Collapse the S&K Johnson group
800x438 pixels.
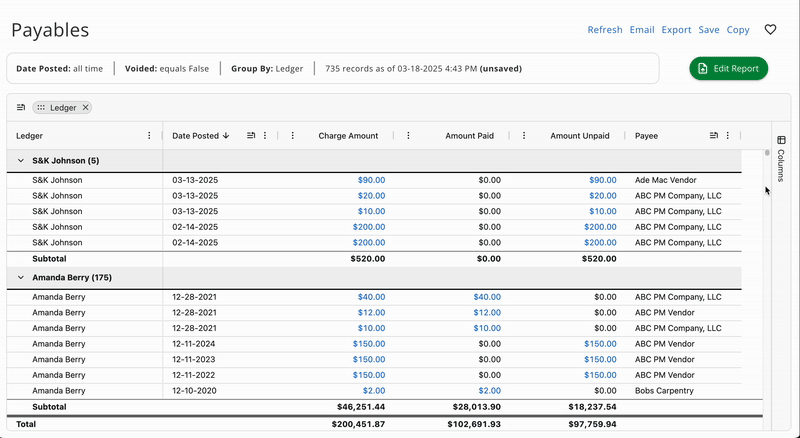[21, 160]
